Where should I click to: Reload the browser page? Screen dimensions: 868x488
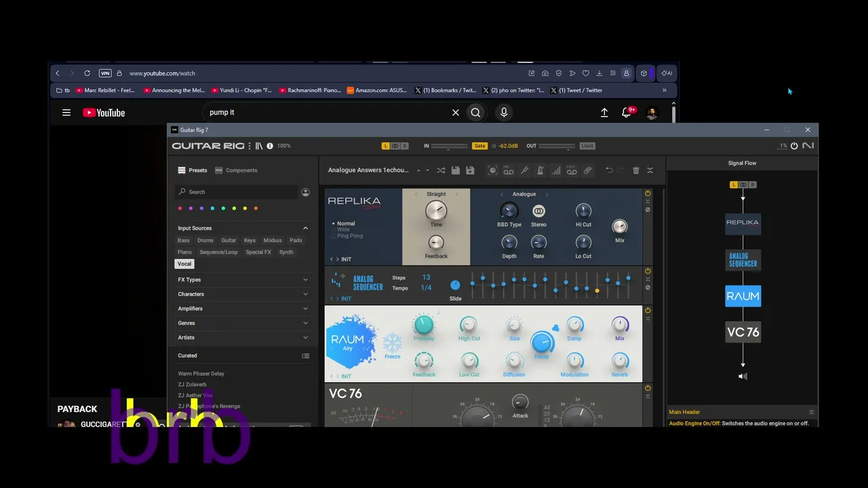[x=87, y=73]
